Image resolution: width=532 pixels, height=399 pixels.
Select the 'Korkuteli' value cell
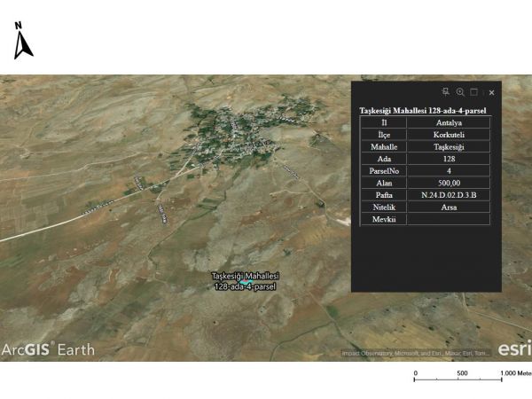coord(449,135)
